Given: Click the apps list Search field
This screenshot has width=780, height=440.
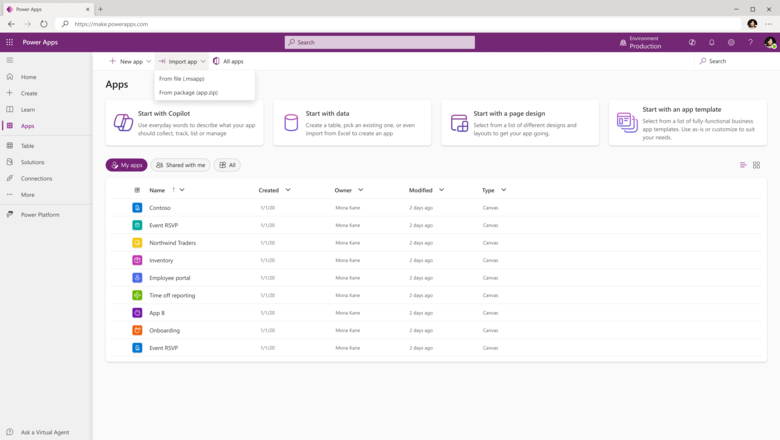Looking at the screenshot, I should [x=735, y=61].
